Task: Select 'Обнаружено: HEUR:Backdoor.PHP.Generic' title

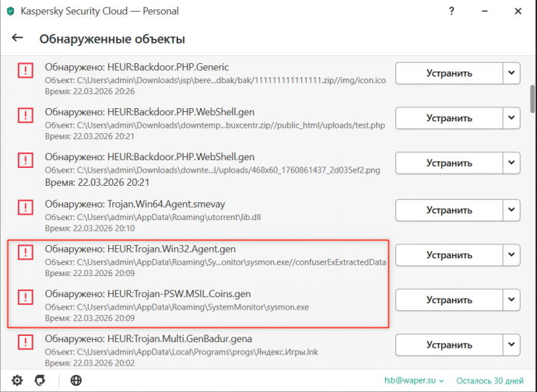Action: (x=137, y=67)
